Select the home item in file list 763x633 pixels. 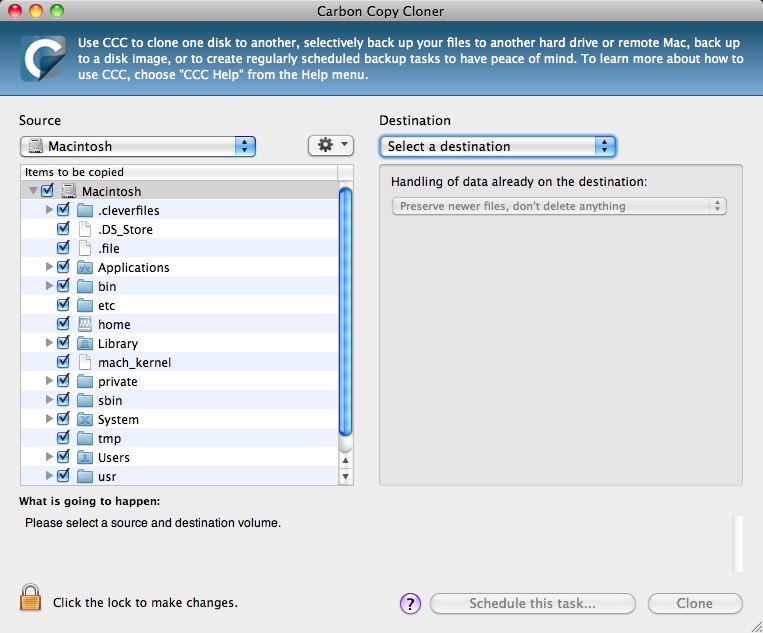point(114,324)
